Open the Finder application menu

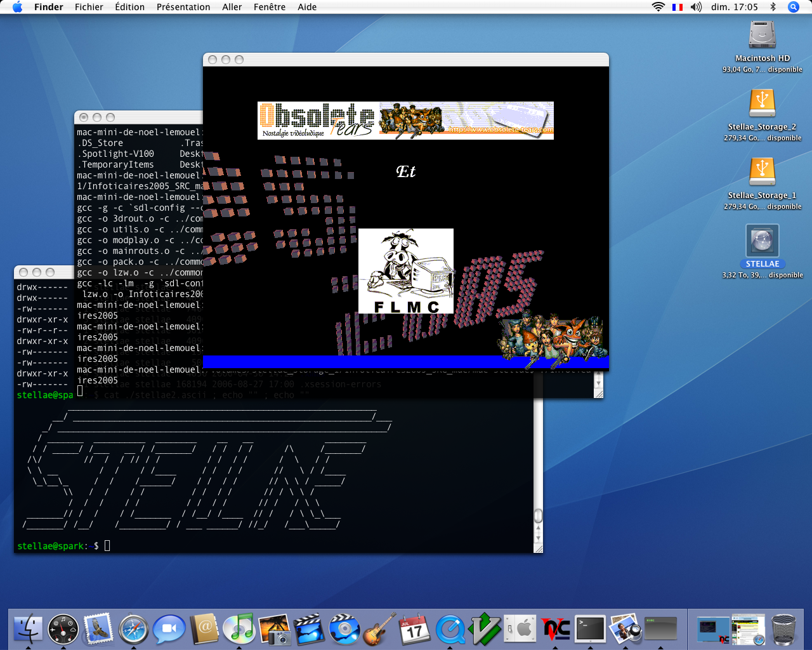pyautogui.click(x=49, y=7)
